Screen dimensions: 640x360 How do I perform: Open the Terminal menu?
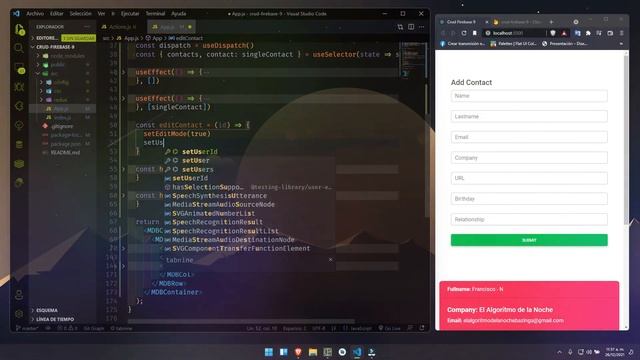pyautogui.click(x=156, y=13)
